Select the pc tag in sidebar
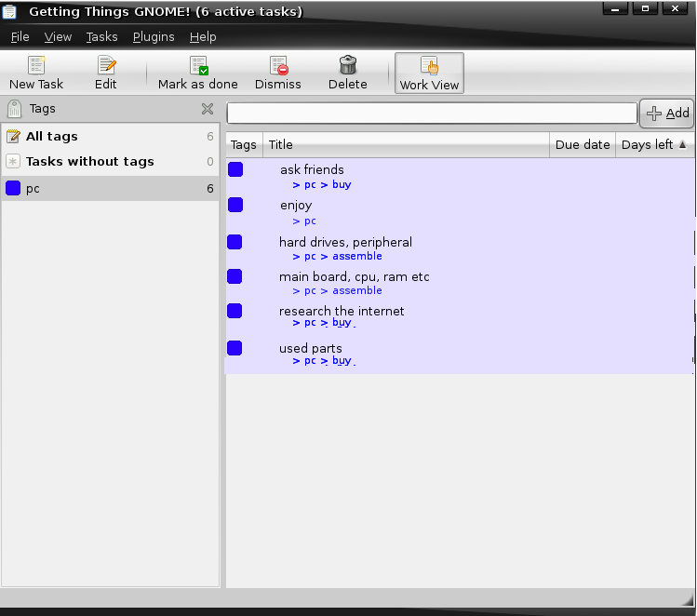 tap(34, 189)
